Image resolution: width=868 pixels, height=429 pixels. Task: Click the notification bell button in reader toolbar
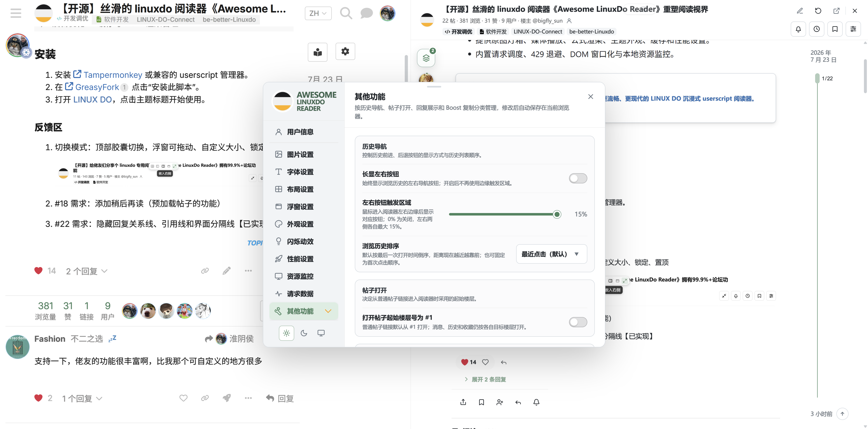pos(798,29)
